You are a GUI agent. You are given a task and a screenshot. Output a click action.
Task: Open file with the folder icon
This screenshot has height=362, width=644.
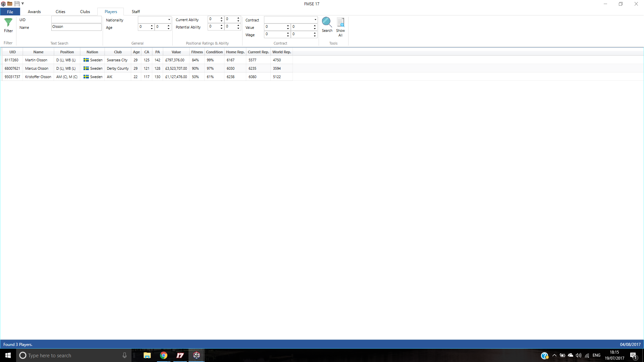click(10, 4)
